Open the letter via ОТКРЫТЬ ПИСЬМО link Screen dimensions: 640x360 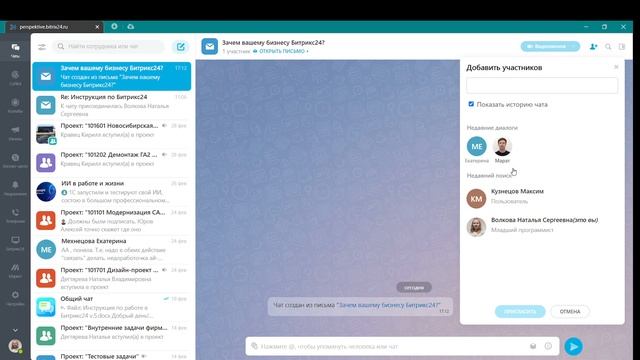(281, 51)
